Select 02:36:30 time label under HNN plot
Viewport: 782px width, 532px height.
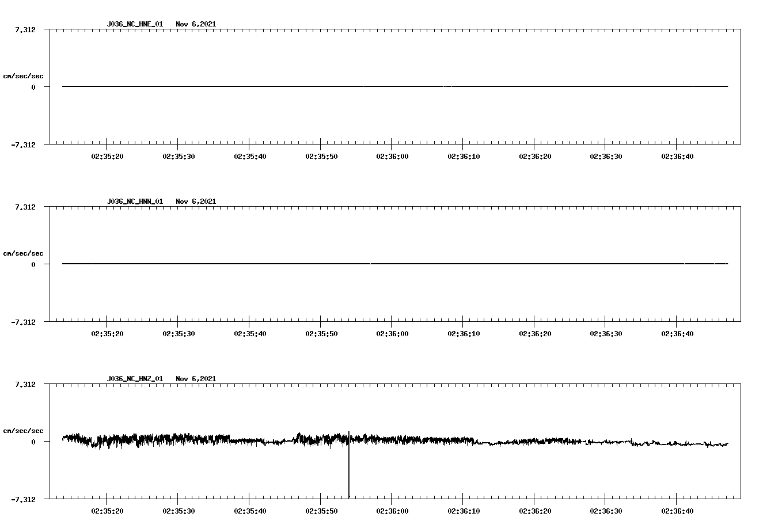(x=606, y=333)
